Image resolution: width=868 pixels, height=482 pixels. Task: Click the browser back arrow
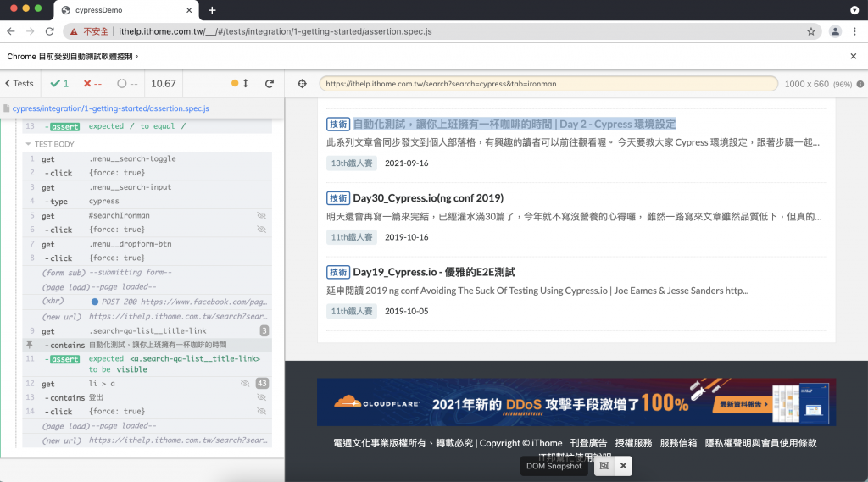click(11, 31)
